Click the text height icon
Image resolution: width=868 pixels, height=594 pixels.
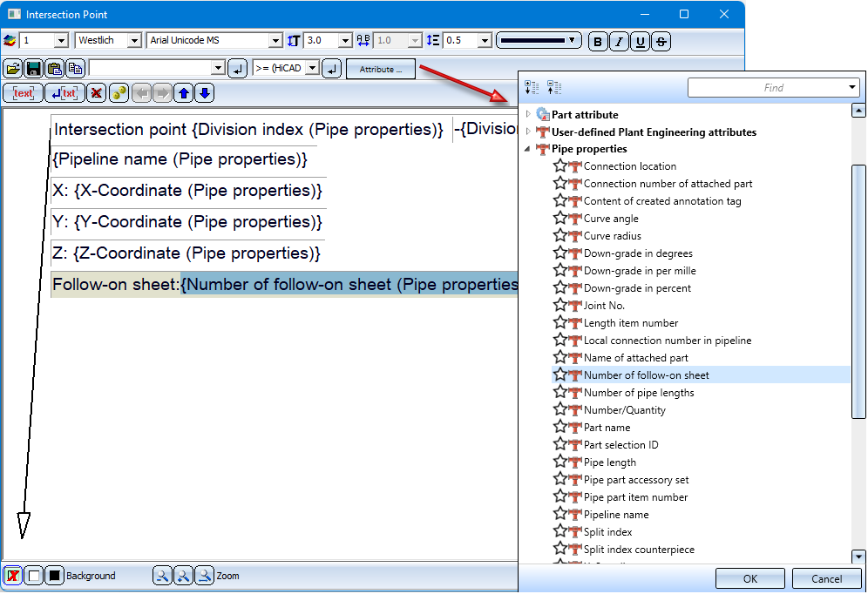point(294,40)
